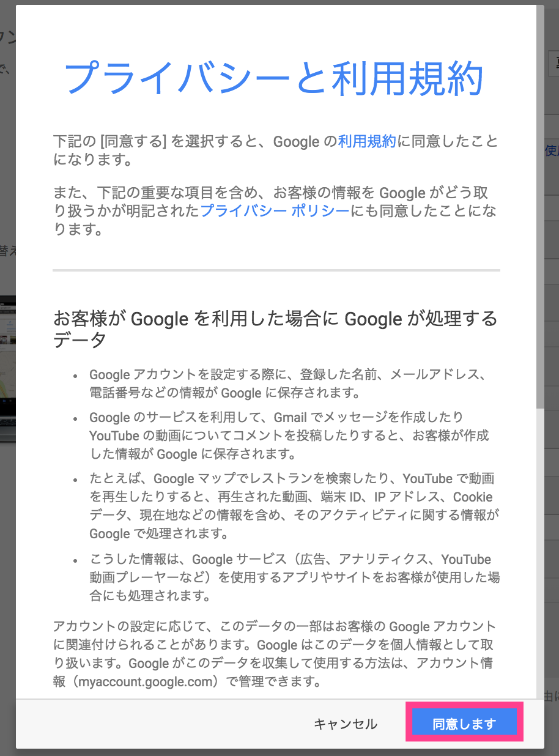Click the dialog's vertical scrollbar thumb
This screenshot has width=559, height=756.
coord(540,207)
